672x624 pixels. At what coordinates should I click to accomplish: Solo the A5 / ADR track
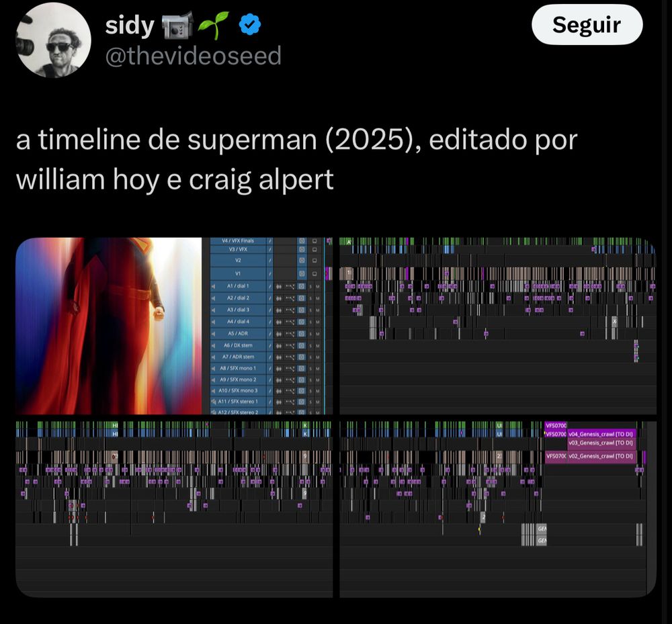point(310,334)
